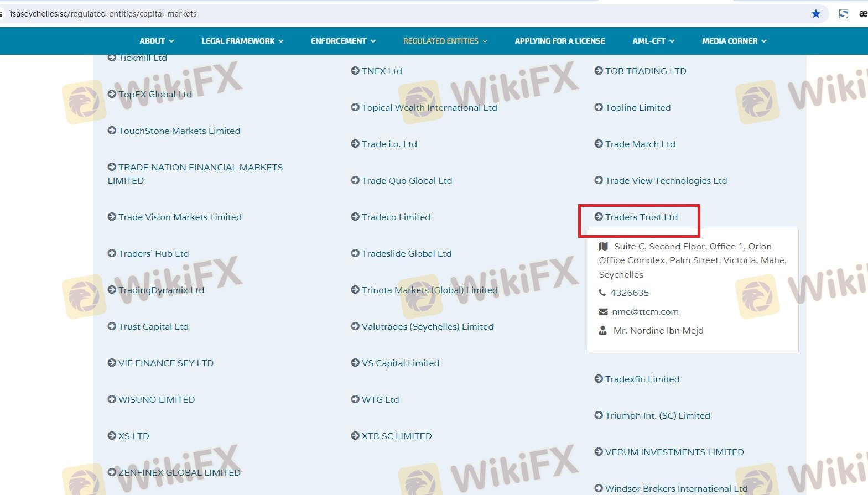Click the map icon beside the Suite C address
This screenshot has width=868, height=495.
pos(604,246)
